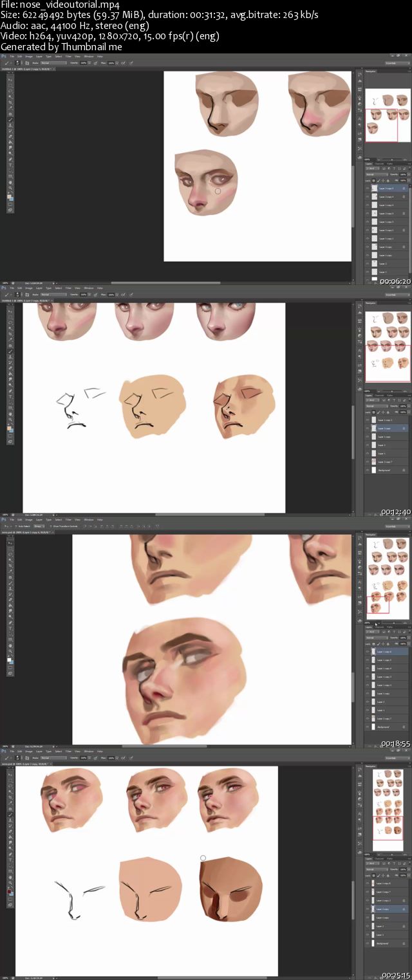The image size is (412, 980).
Task: Select the Brush tool in the 00:06:20 frame toolbar
Action: pos(10,119)
